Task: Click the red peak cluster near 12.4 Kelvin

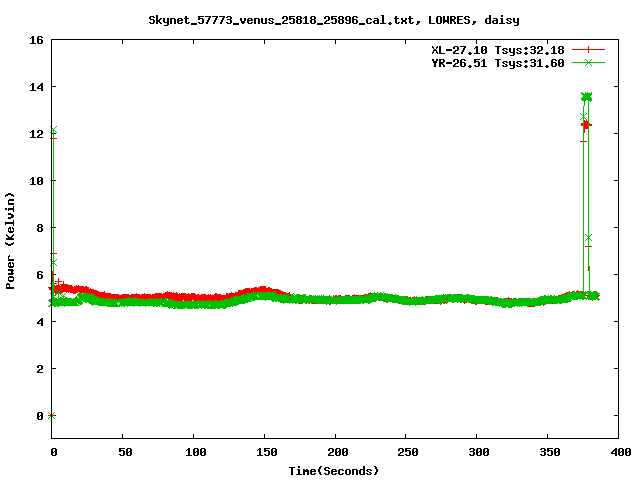Action: click(x=586, y=126)
